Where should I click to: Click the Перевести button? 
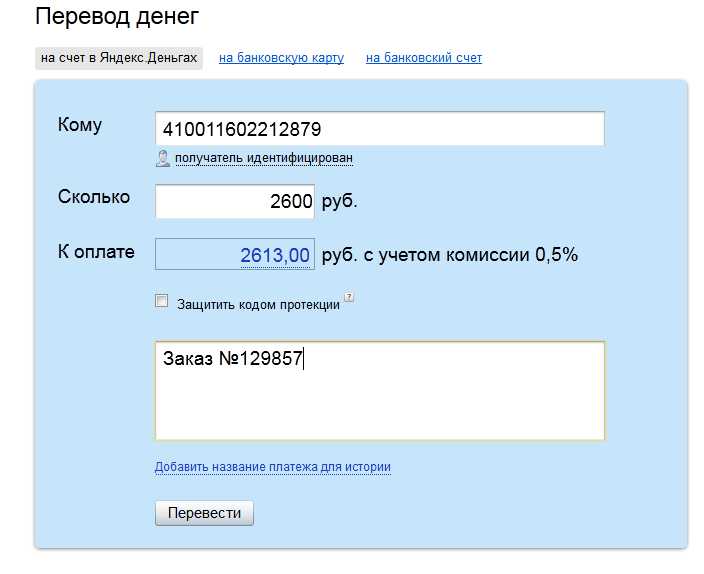[x=204, y=513]
